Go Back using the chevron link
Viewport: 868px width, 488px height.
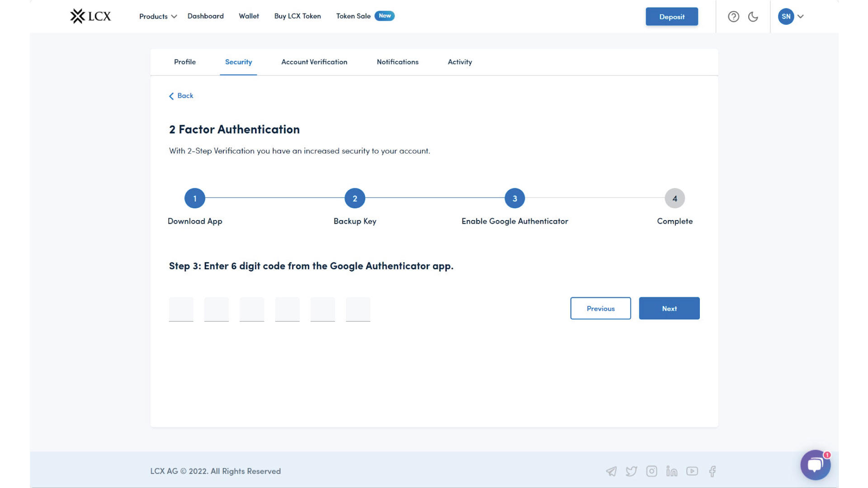(181, 96)
